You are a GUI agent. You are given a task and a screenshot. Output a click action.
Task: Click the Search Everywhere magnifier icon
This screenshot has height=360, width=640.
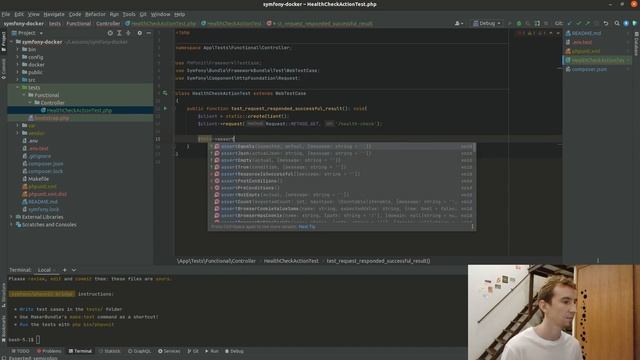pyautogui.click(x=617, y=24)
